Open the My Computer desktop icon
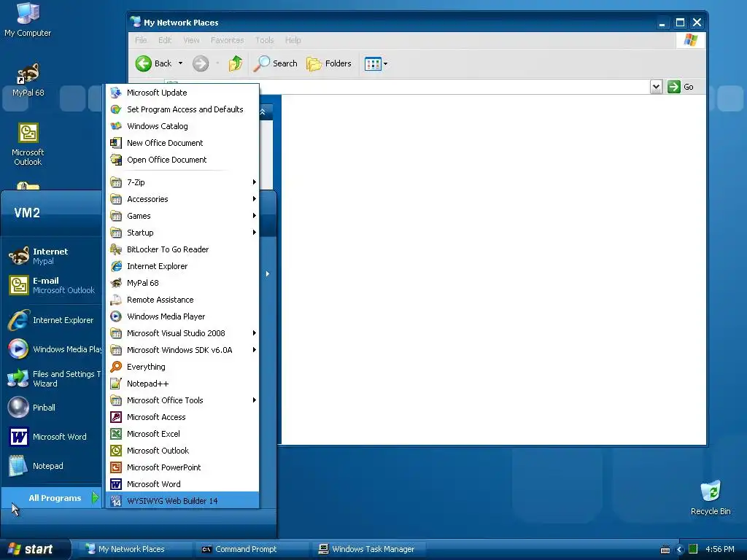747x560 pixels. tap(28, 20)
